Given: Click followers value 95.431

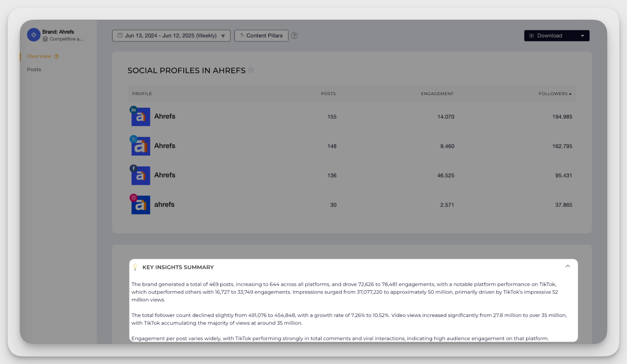Looking at the screenshot, I should [x=564, y=175].
